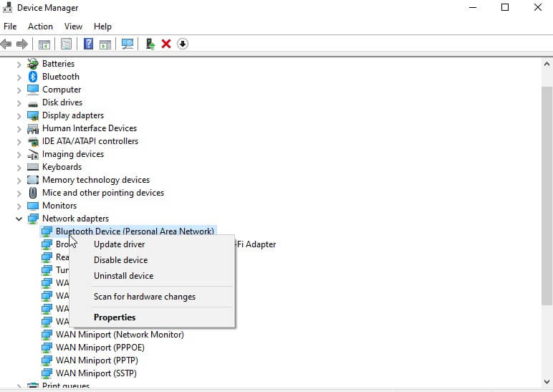Open the File menu
The image size is (553, 392).
coord(10,27)
